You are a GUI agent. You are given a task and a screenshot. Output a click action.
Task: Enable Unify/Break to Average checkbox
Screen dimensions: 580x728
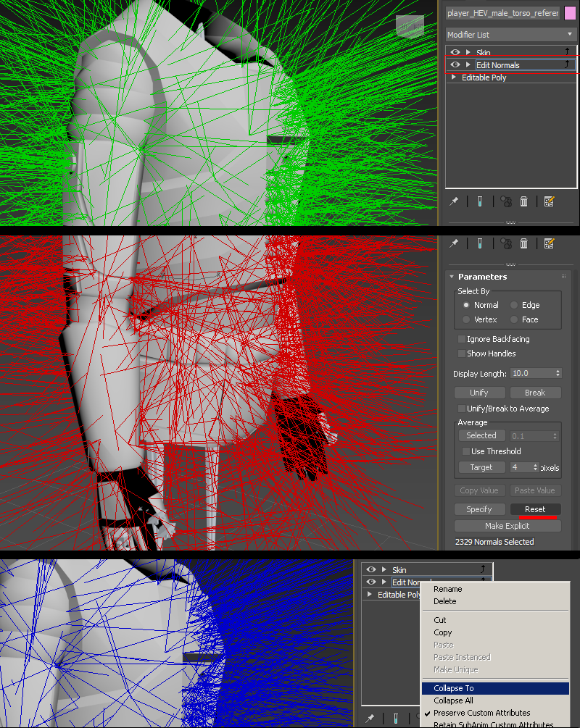click(x=462, y=409)
